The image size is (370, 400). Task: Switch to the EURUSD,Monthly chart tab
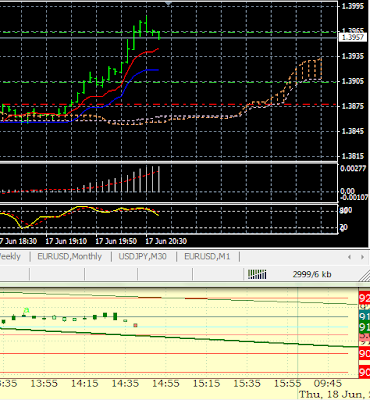[69, 256]
